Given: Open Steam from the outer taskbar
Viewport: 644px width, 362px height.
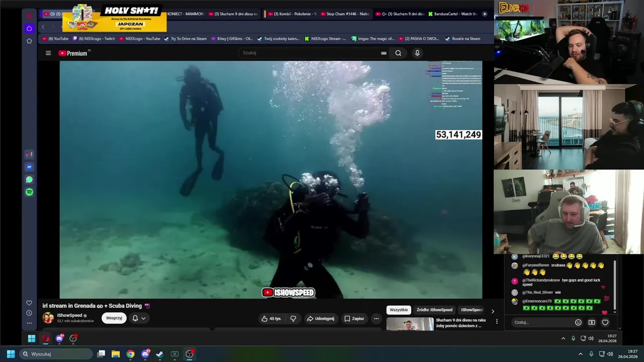Looking at the screenshot, I should click(x=159, y=354).
